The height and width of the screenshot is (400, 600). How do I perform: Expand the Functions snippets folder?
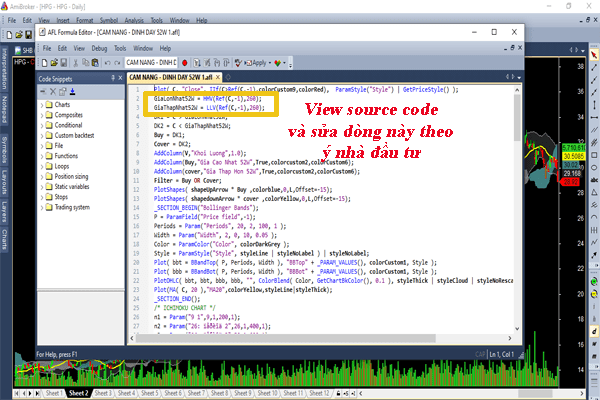point(42,156)
